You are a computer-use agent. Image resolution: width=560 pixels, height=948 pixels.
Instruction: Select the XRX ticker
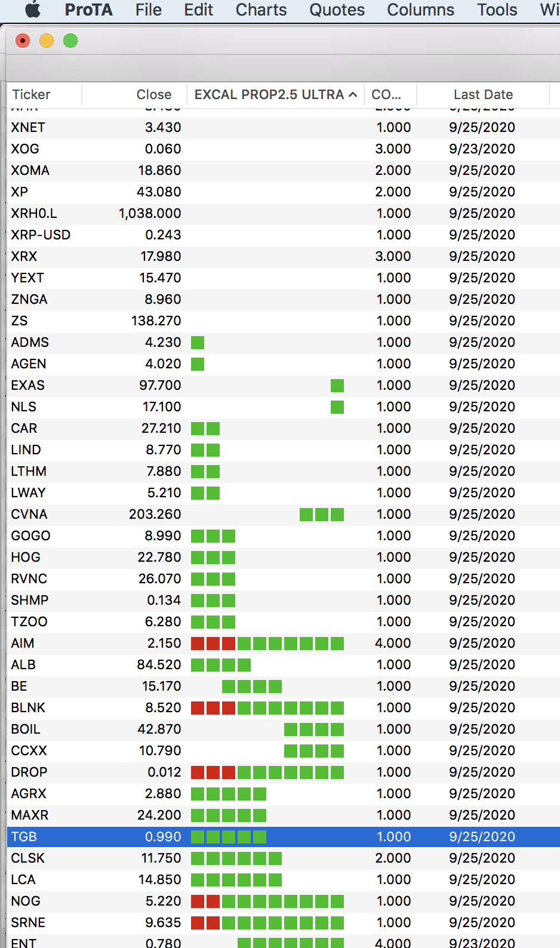point(24,256)
